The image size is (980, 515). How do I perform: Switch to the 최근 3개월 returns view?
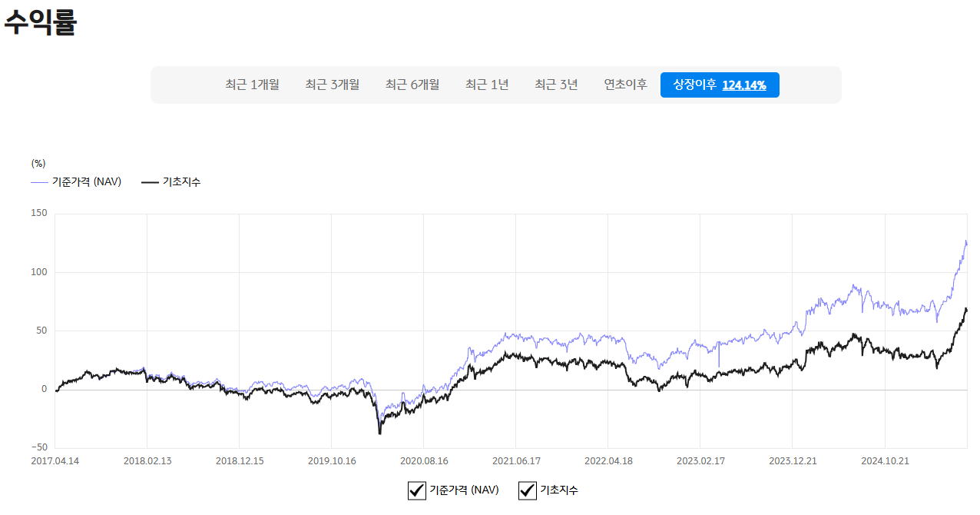(332, 85)
